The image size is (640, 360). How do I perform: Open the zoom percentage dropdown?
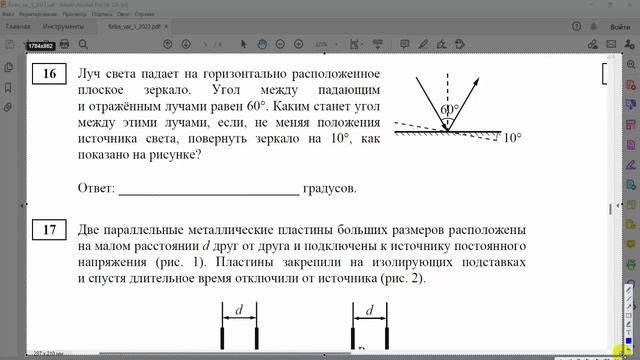pos(336,44)
